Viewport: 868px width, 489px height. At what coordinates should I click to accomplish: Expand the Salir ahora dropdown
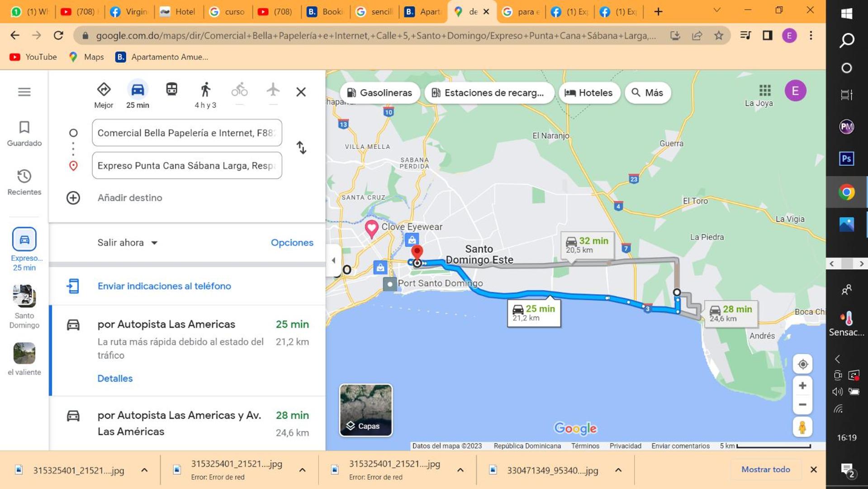[128, 243]
